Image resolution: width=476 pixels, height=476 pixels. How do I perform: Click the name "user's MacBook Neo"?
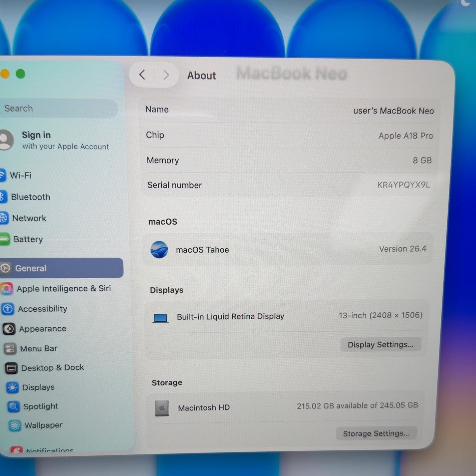coord(394,111)
